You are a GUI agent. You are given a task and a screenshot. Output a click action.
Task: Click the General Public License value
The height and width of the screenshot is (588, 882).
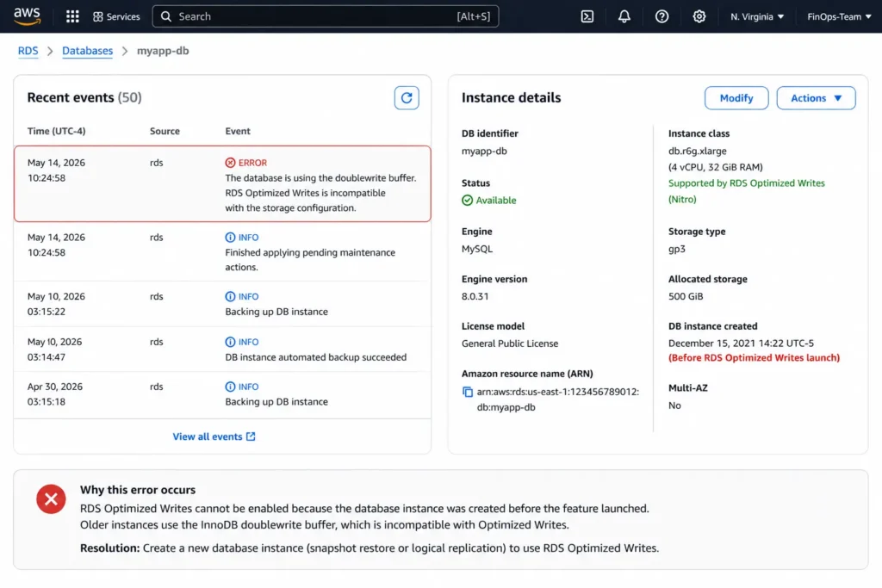pos(510,344)
